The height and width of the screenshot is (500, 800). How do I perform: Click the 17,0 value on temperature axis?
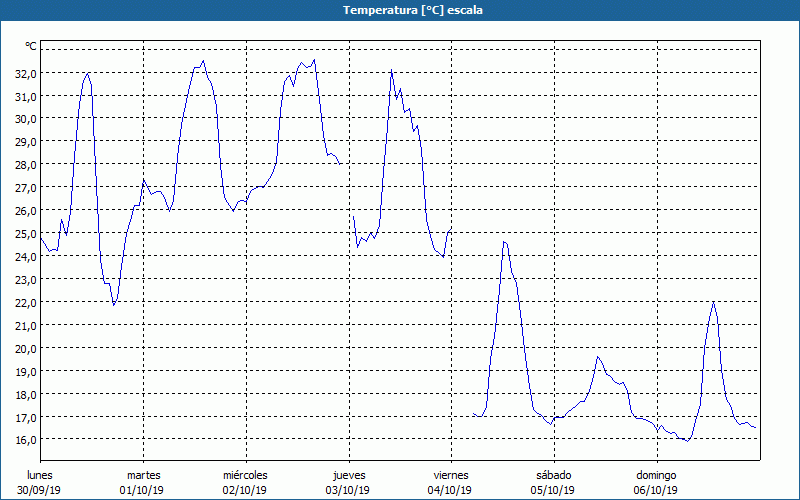26,417
